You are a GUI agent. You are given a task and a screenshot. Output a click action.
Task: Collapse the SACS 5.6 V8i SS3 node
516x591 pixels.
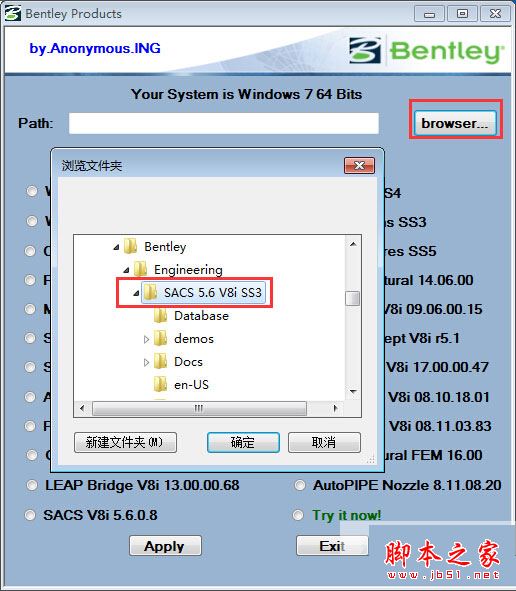[136, 293]
